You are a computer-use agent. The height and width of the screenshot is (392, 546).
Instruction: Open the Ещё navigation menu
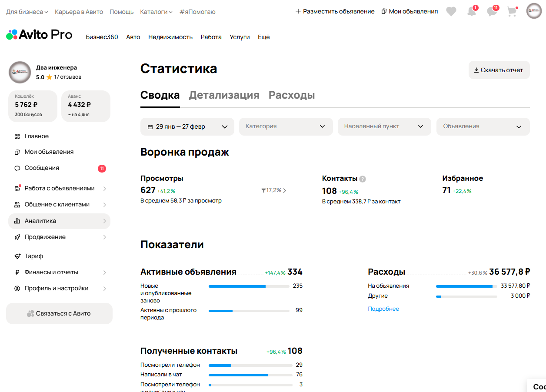(264, 37)
